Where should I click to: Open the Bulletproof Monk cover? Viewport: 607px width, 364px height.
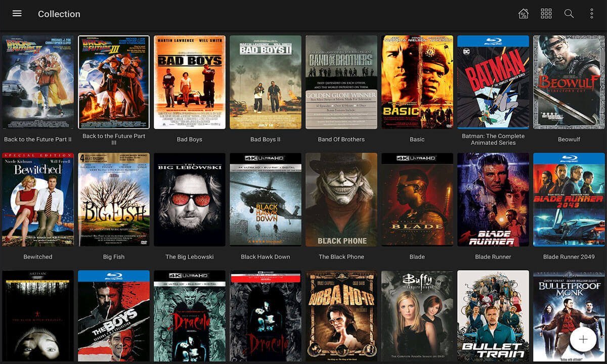point(569,315)
